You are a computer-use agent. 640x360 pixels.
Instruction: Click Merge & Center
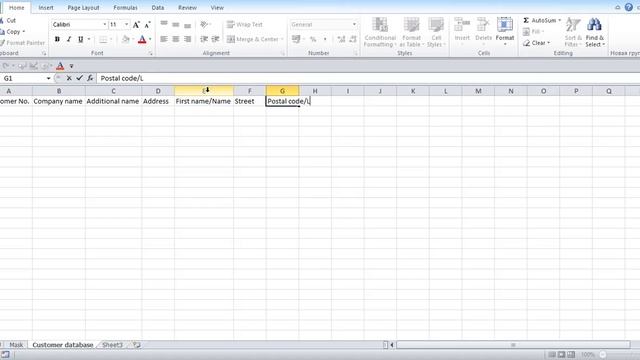(x=253, y=39)
